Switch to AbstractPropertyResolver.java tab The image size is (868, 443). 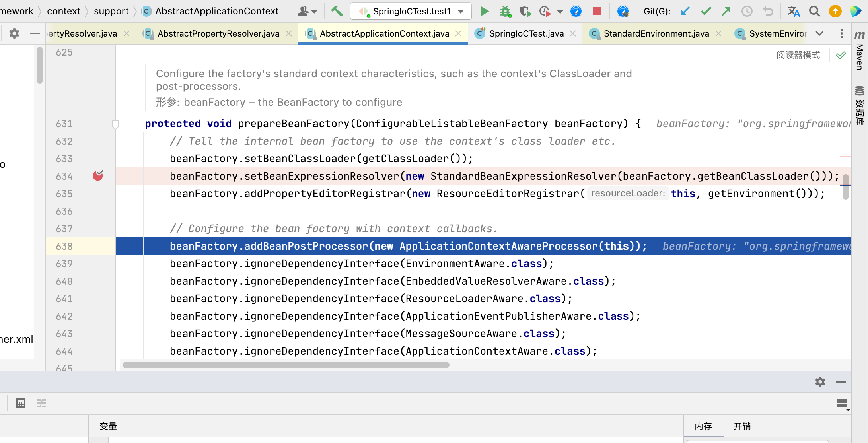[218, 33]
